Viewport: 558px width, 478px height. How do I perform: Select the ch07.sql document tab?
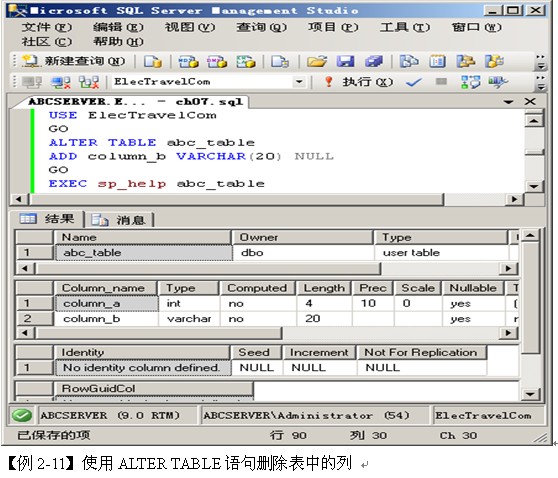[135, 102]
